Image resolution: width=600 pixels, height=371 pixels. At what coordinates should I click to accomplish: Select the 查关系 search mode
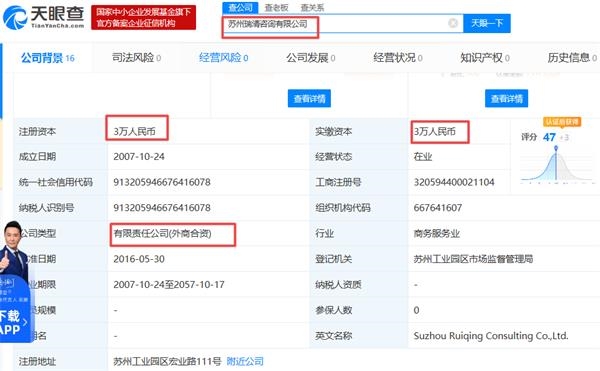click(x=312, y=8)
